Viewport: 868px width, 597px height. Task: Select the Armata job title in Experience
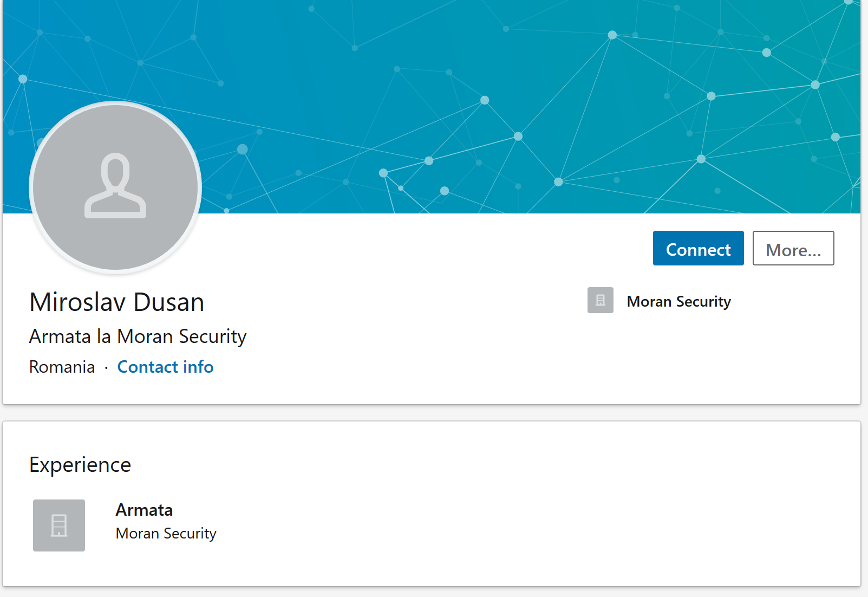144,510
